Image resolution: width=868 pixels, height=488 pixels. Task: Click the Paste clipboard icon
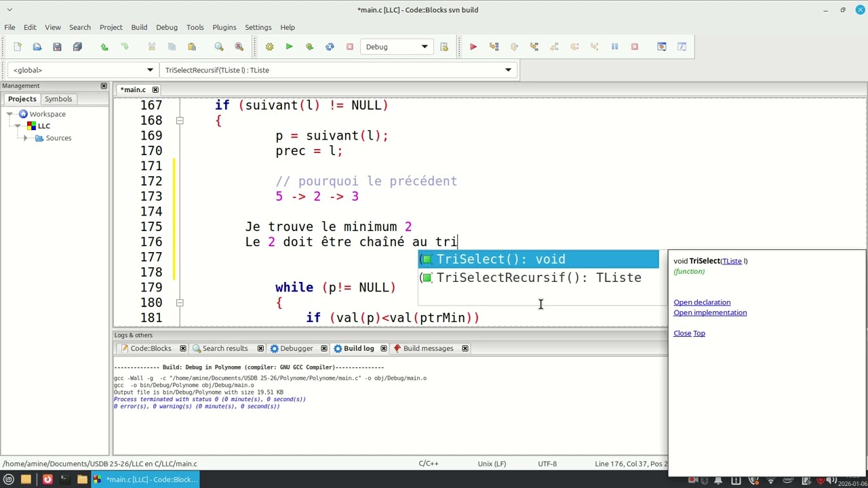192,47
